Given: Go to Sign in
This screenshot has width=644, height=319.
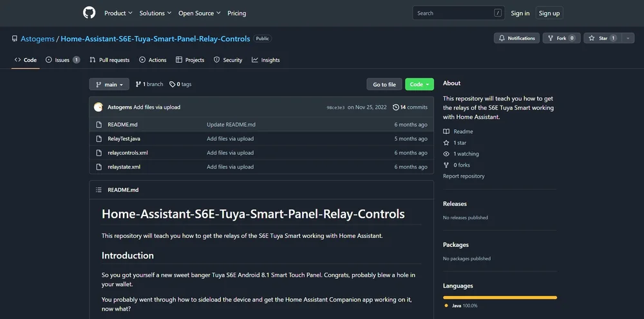Looking at the screenshot, I should 520,13.
